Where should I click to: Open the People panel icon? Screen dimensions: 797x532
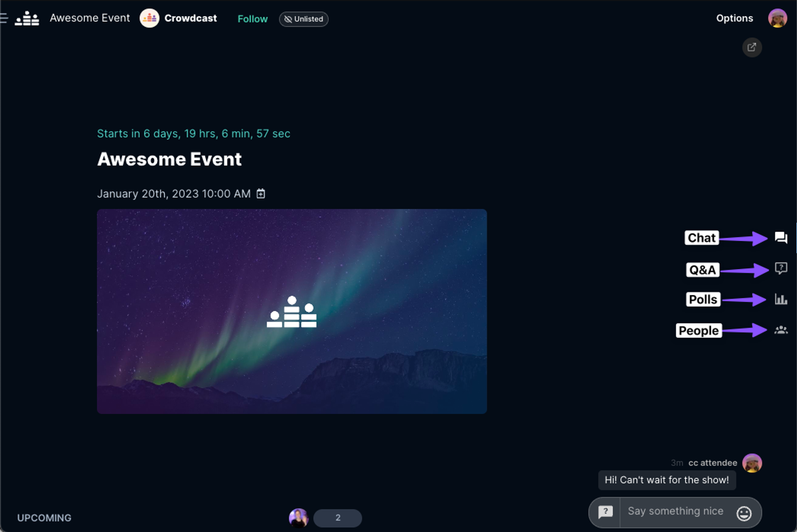(x=781, y=330)
